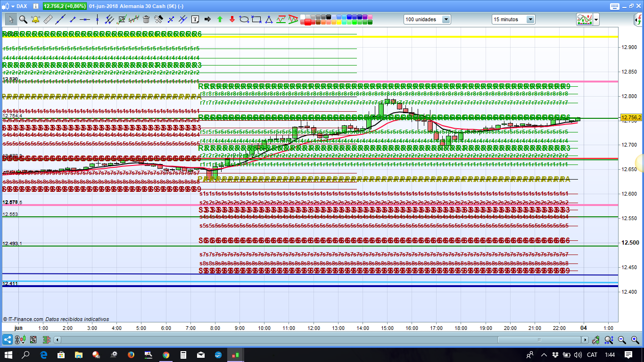The width and height of the screenshot is (644, 362).
Task: Open Calculator from the taskbar
Action: 183,354
